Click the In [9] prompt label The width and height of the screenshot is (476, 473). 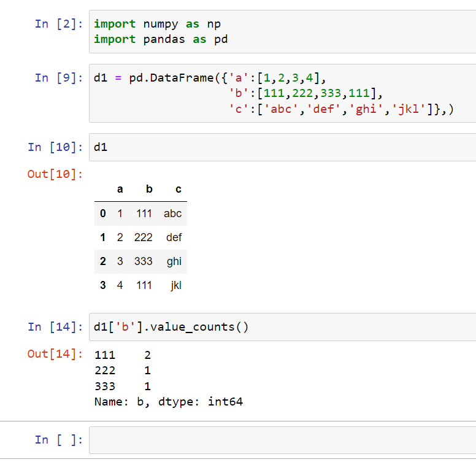(x=59, y=78)
